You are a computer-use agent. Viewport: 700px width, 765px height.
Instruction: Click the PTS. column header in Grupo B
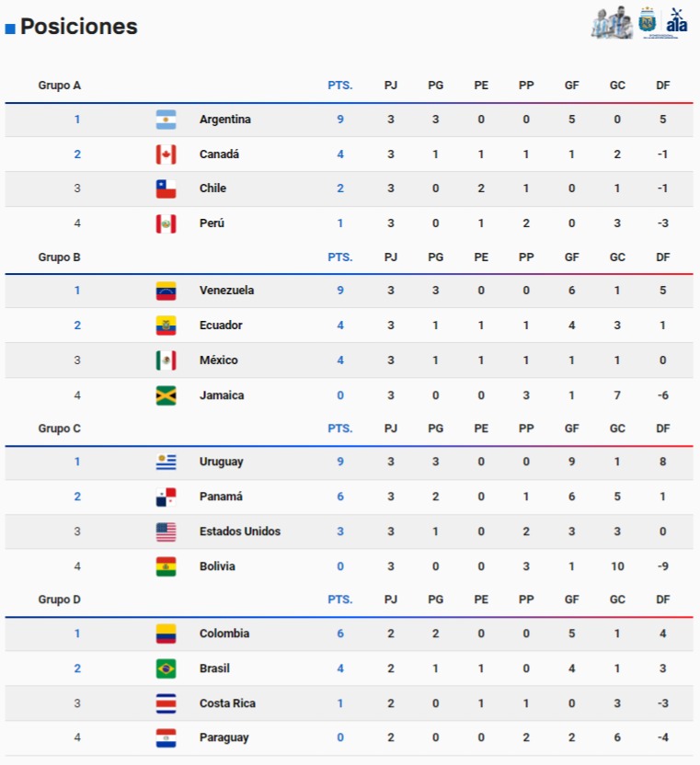(340, 257)
